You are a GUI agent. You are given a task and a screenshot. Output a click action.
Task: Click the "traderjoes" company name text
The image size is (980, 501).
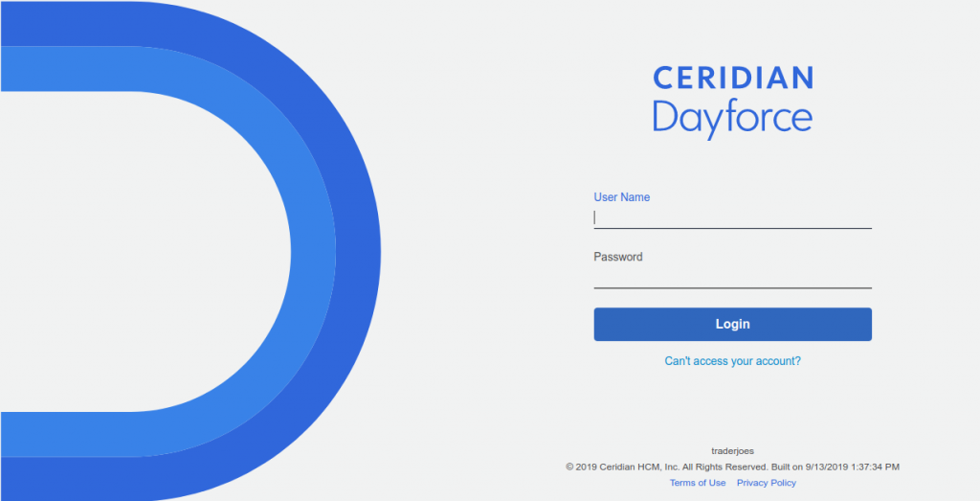(732, 450)
